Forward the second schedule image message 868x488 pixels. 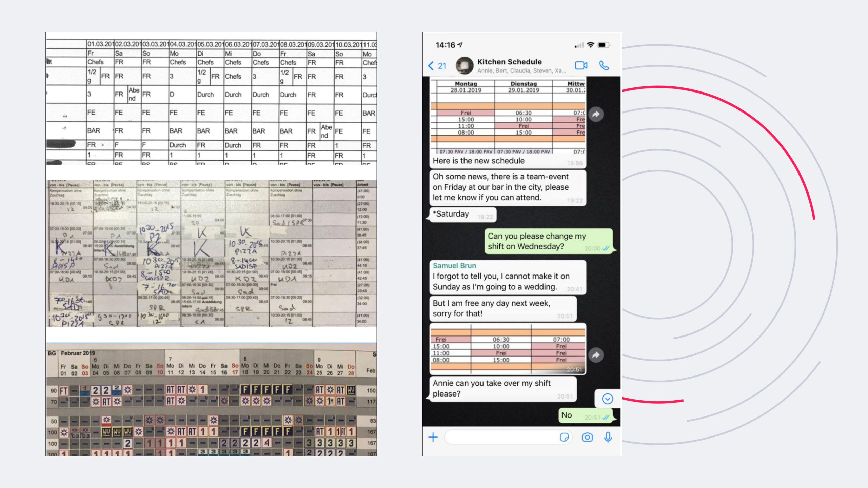click(x=596, y=355)
